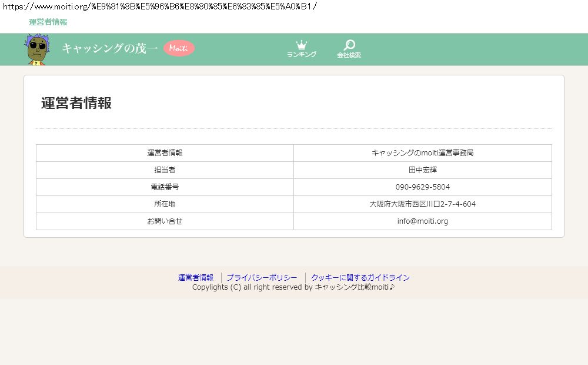Click the 大阪府大阪市西区 address cell
Screen dimensions: 588x365
point(422,204)
